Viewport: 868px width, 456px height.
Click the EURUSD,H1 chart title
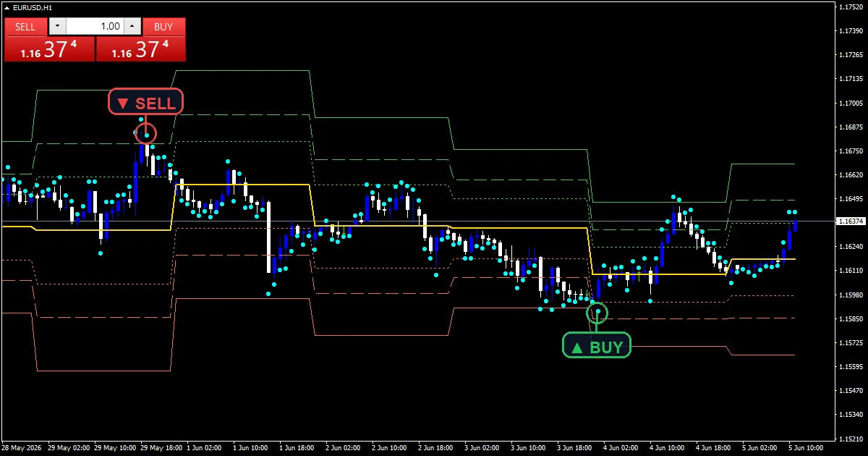[x=33, y=7]
